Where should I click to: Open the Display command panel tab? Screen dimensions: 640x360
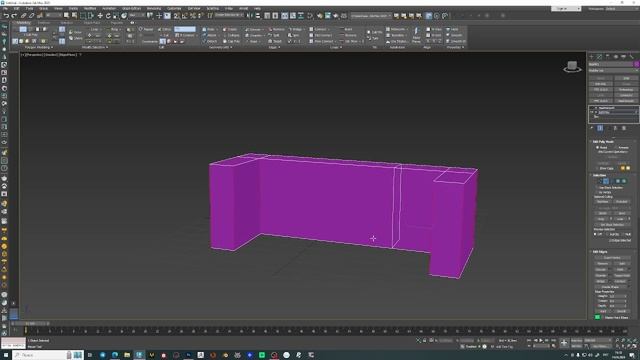(x=624, y=57)
